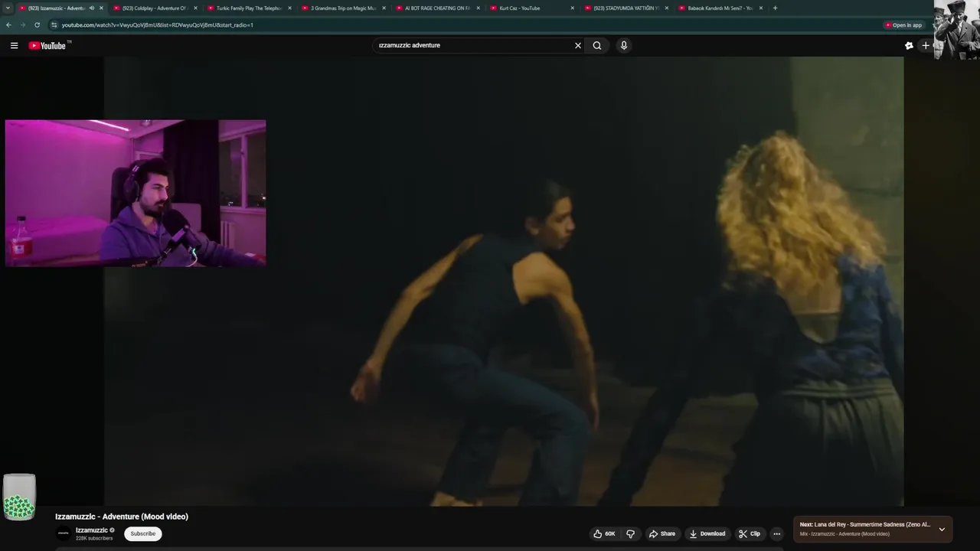
Task: Click the video player to pause
Action: click(504, 281)
